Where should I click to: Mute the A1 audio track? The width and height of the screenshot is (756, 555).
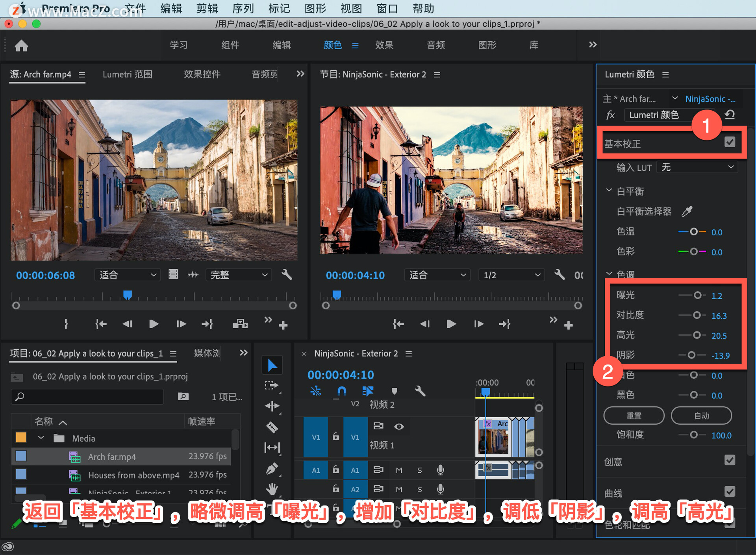pos(399,470)
